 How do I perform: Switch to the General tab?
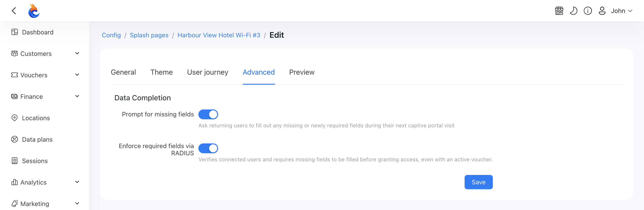coord(123,72)
